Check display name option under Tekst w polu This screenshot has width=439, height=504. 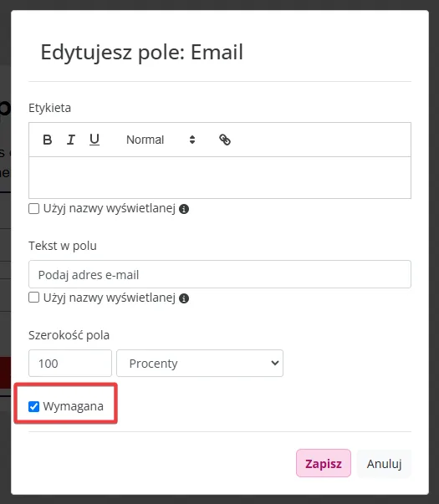(33, 298)
